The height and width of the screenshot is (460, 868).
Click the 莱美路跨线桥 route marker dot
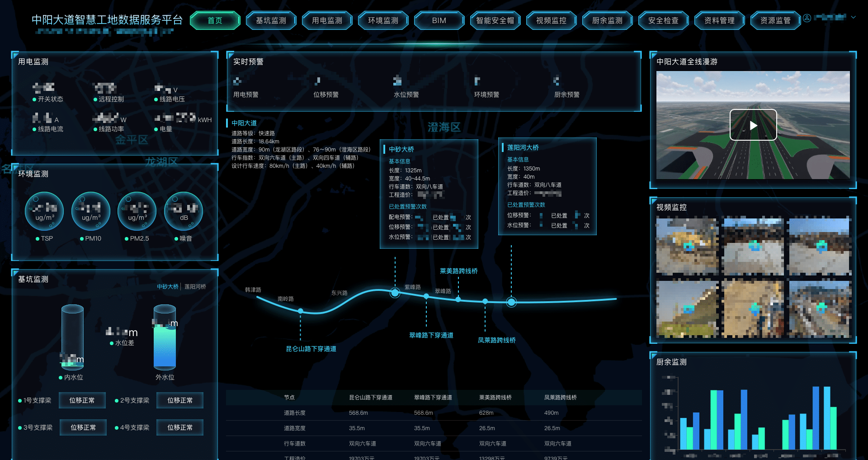[x=458, y=299]
